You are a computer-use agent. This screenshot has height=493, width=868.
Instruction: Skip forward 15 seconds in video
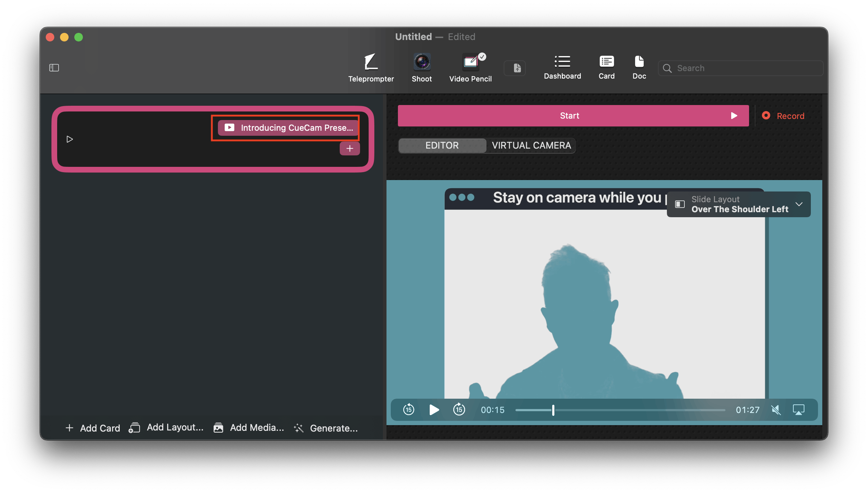click(x=459, y=410)
